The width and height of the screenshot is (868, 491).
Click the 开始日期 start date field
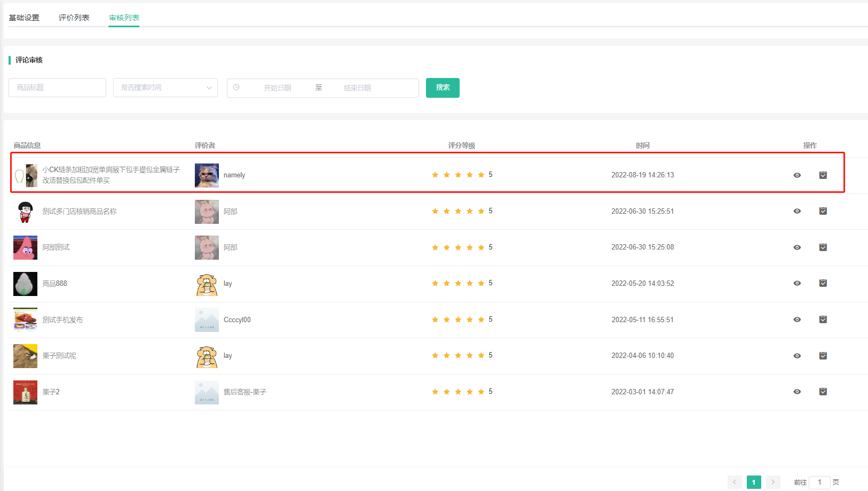coord(277,88)
